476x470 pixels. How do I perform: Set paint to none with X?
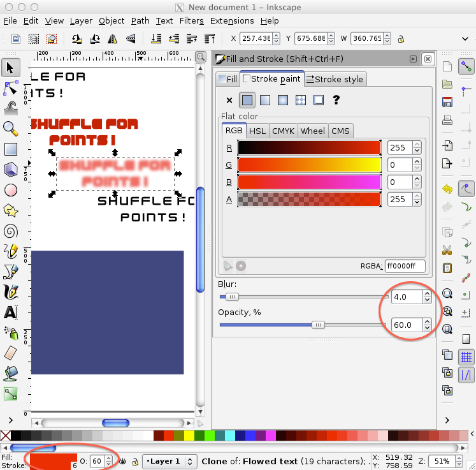coord(229,99)
